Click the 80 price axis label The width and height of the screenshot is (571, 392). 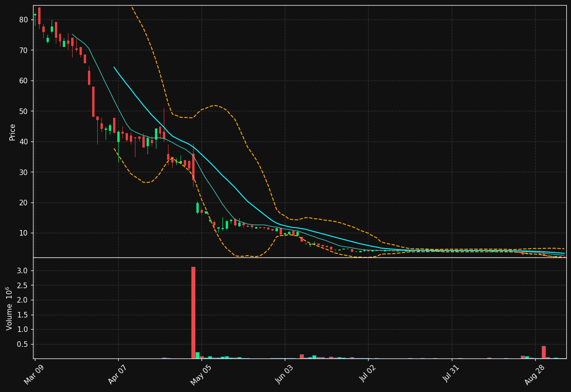tap(24, 20)
